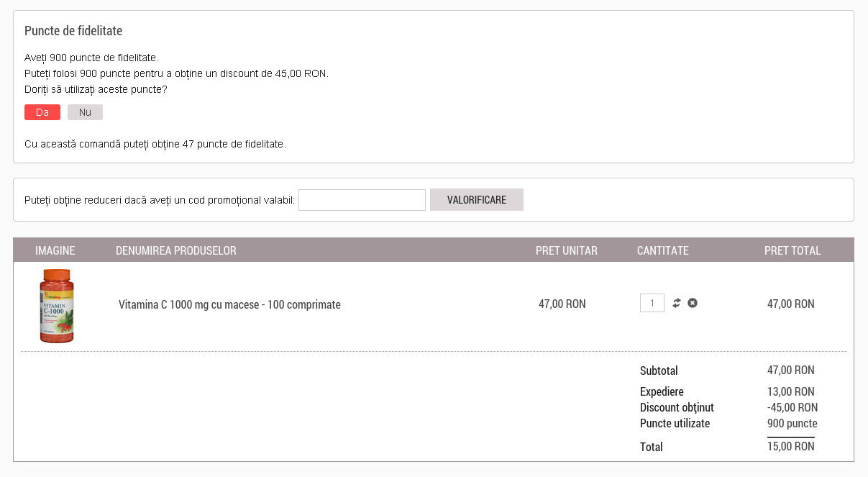Click the VALORIFICARE promo button
Image resolution: width=868 pixels, height=477 pixels.
click(x=476, y=200)
